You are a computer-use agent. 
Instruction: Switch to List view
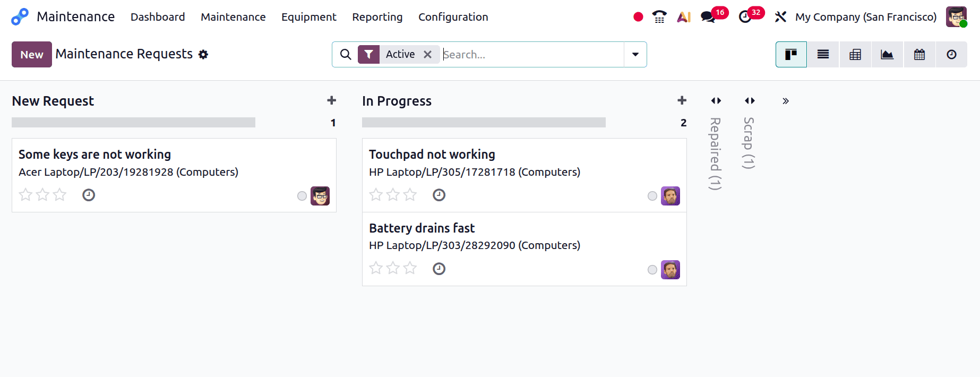pyautogui.click(x=823, y=54)
